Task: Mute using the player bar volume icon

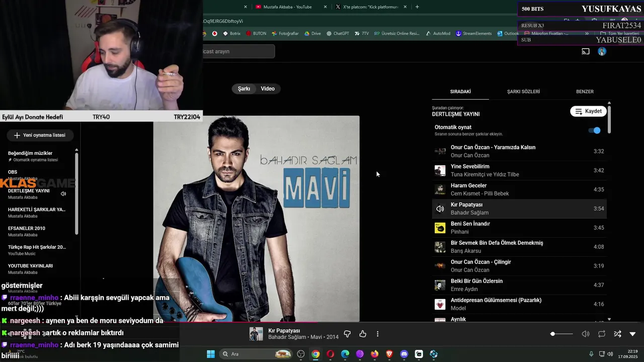Action: point(586,334)
